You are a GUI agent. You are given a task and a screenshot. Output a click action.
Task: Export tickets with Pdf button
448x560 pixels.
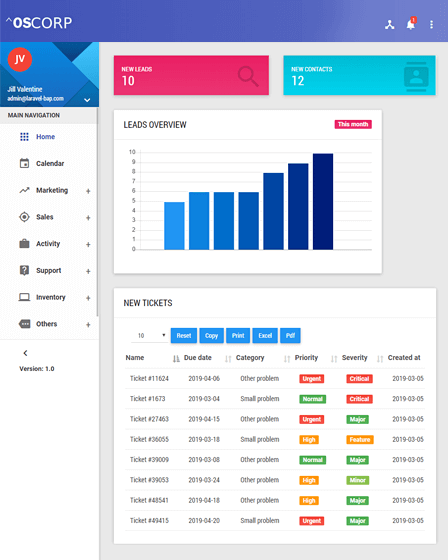pyautogui.click(x=290, y=336)
